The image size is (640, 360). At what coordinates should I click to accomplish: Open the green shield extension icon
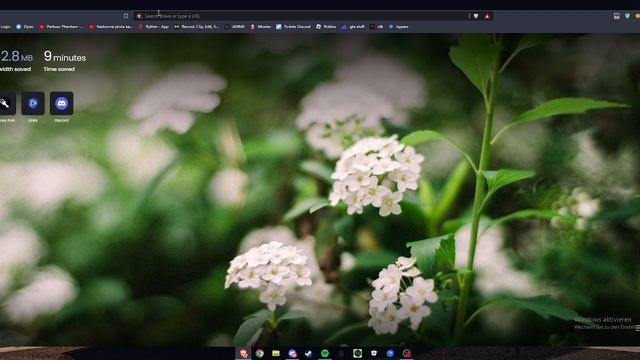point(627,16)
